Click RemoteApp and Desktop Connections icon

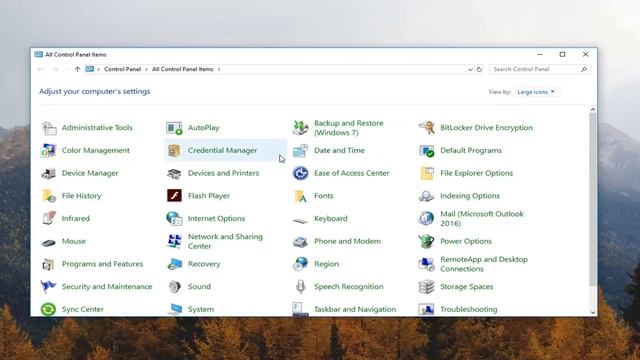pyautogui.click(x=427, y=264)
